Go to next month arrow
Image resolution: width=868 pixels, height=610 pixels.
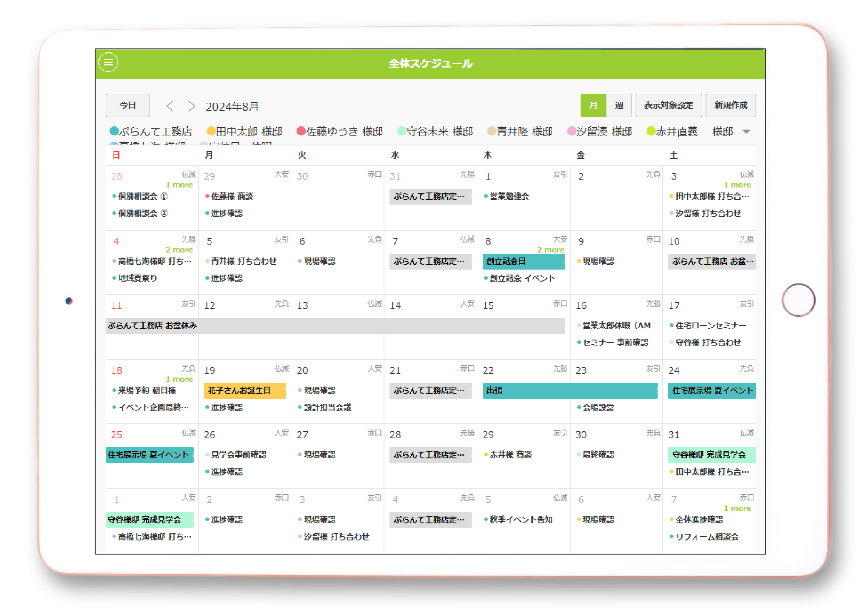[191, 106]
